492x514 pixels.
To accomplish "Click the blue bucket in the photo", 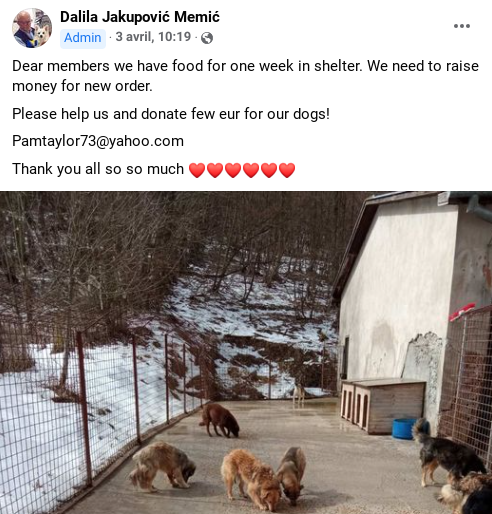I will pos(404,429).
